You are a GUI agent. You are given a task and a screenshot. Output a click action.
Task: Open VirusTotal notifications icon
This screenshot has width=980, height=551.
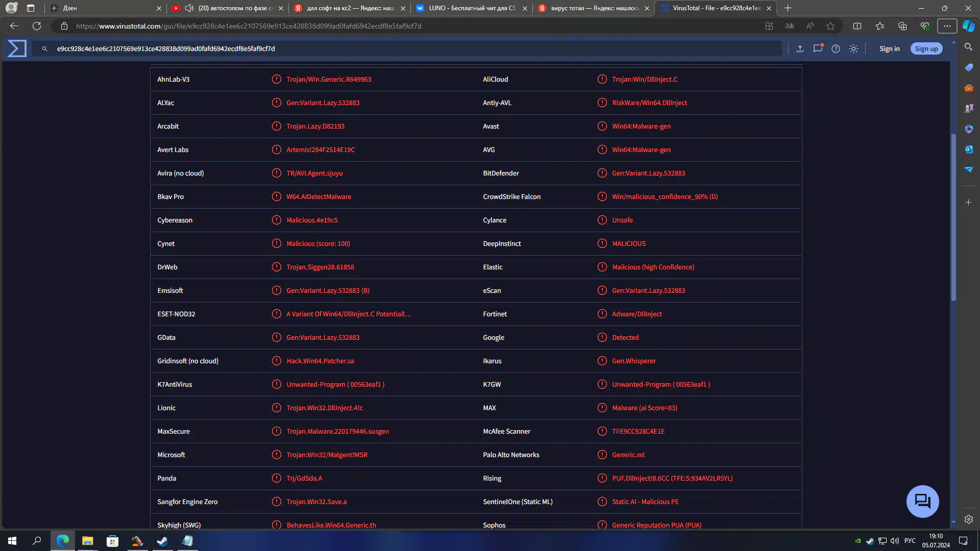(x=818, y=48)
